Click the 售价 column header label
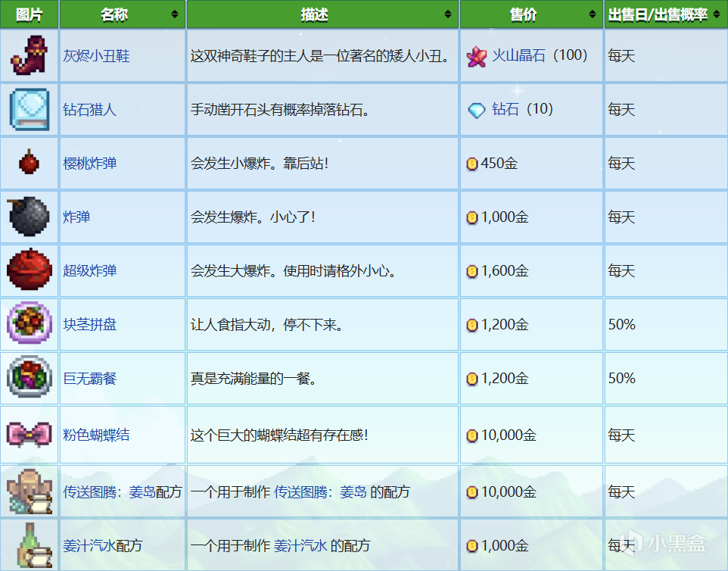Viewport: 728px width, 571px height. coord(523,14)
